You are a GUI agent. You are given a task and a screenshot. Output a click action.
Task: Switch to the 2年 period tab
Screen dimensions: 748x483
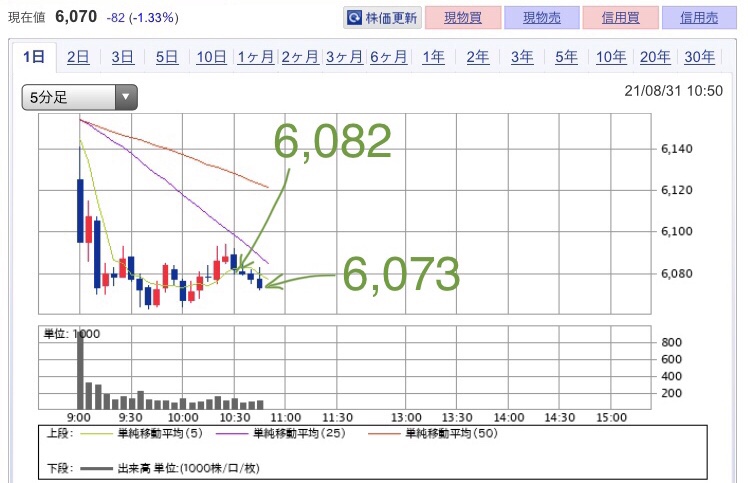point(478,57)
